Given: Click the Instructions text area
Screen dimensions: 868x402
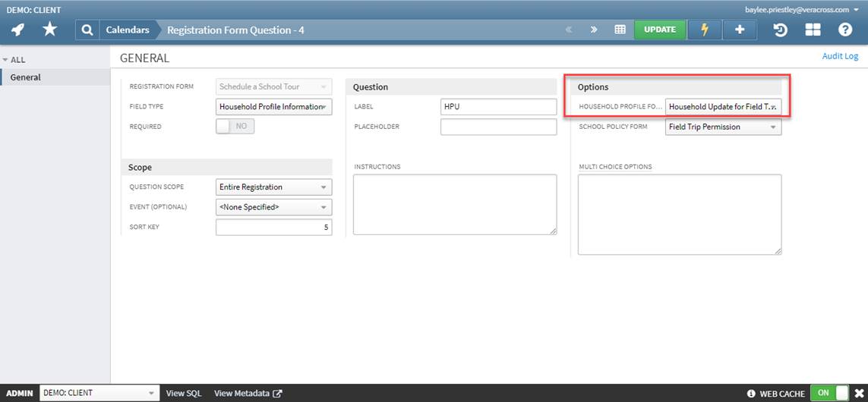Looking at the screenshot, I should tap(455, 205).
